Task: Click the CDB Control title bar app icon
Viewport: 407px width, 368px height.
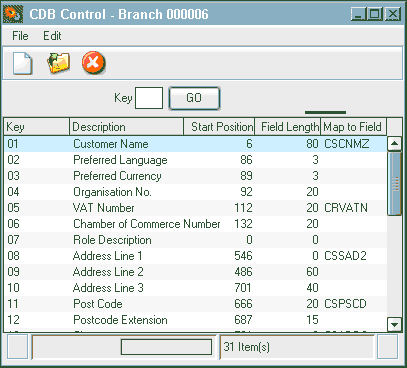Action: [x=13, y=14]
